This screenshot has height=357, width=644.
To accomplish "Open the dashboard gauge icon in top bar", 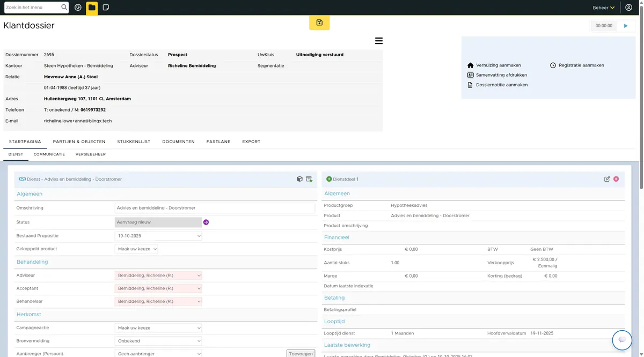I will pyautogui.click(x=78, y=8).
